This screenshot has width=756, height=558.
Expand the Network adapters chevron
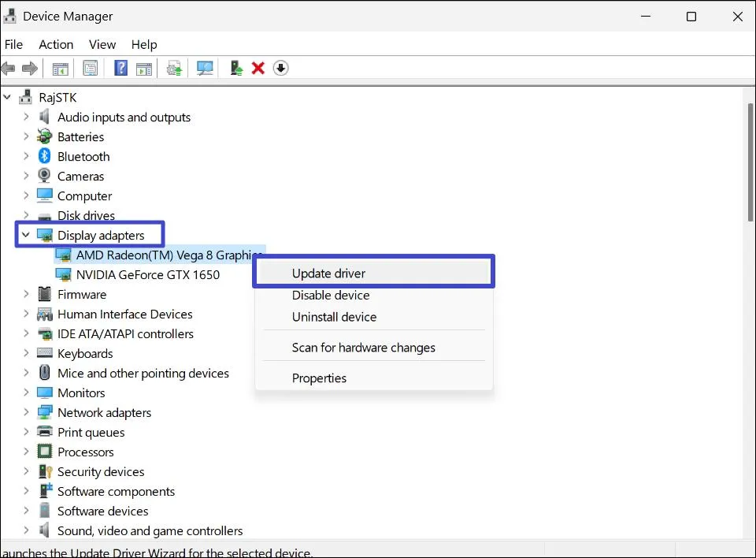point(26,412)
